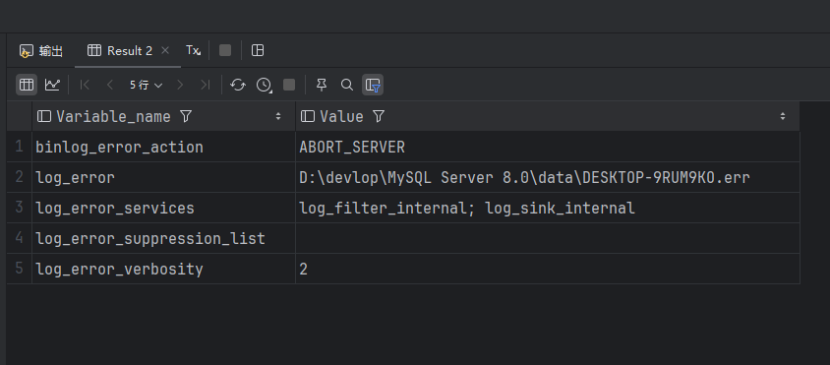The width and height of the screenshot is (830, 365).
Task: Toggle the split layout view icon
Action: coord(258,50)
